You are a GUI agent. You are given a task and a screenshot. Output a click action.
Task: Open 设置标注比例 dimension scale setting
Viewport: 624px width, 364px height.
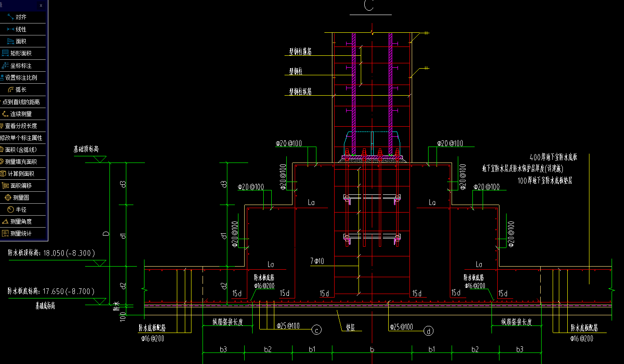[x=21, y=77]
